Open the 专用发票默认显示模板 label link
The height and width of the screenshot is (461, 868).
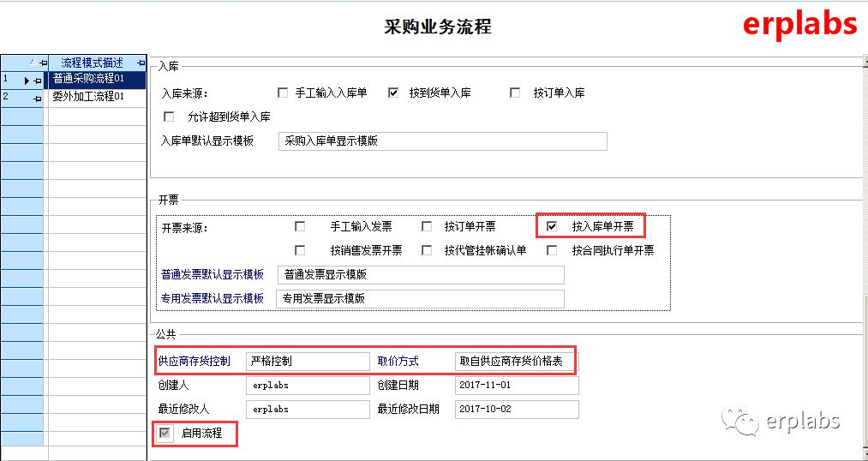[213, 298]
